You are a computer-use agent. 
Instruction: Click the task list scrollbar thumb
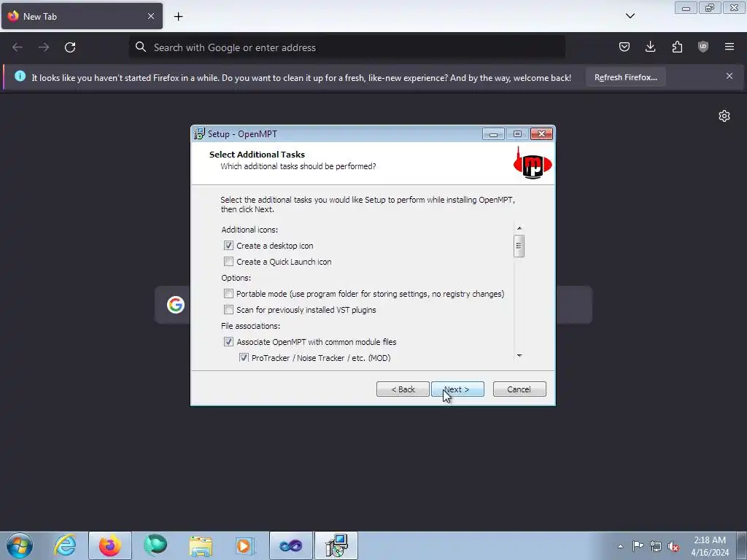(x=519, y=246)
